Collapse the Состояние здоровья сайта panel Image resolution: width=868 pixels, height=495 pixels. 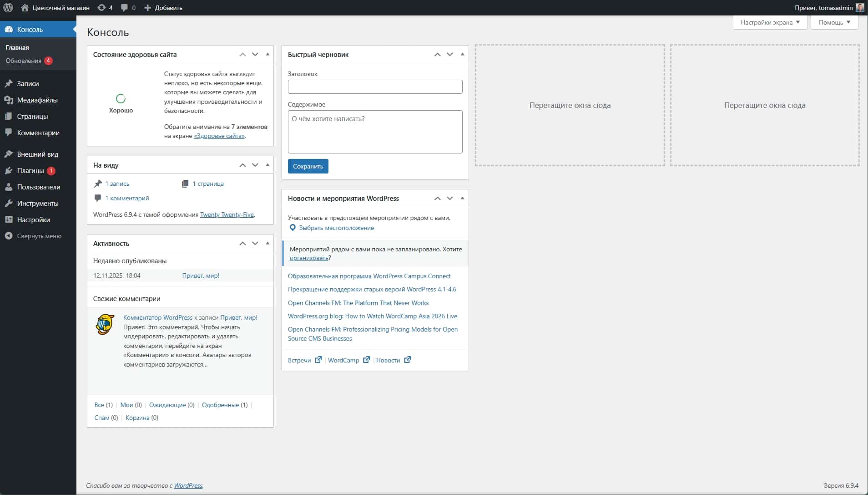tap(267, 54)
